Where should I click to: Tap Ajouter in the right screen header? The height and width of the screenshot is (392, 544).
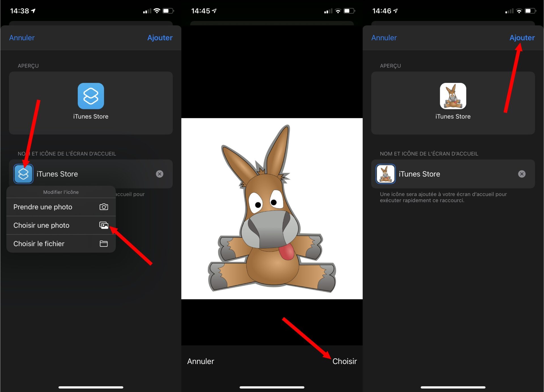522,38
